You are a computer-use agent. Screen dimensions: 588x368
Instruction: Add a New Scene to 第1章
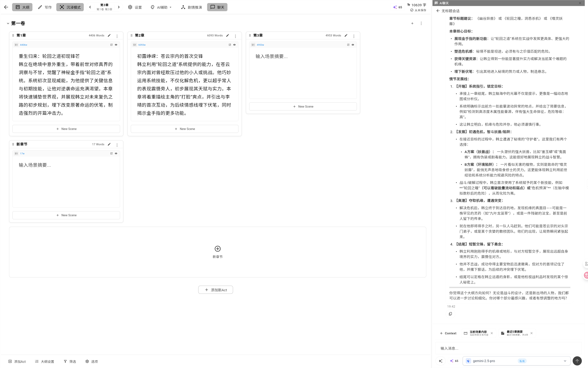click(x=66, y=129)
